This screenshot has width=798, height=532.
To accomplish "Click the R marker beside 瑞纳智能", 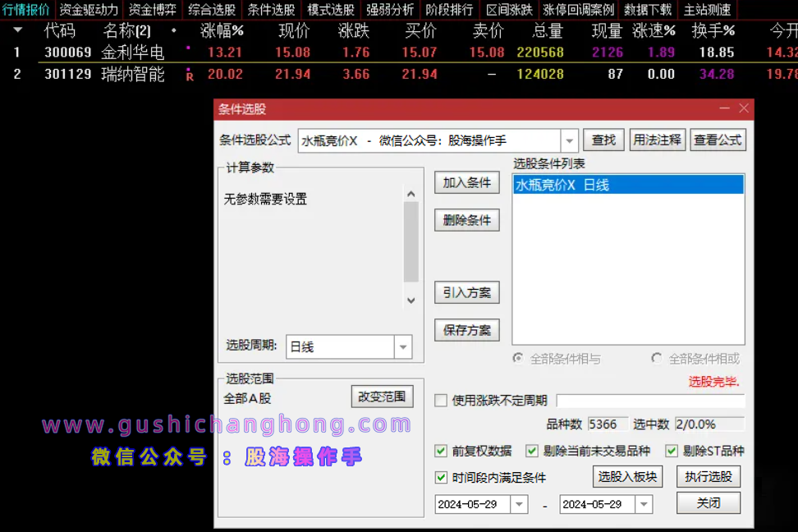I will 190,76.
